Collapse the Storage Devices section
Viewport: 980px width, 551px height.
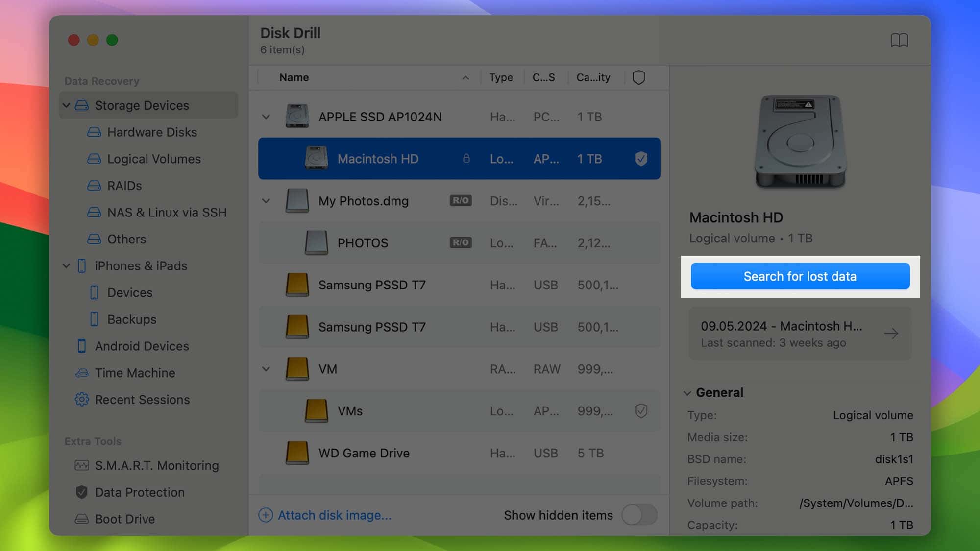(66, 105)
